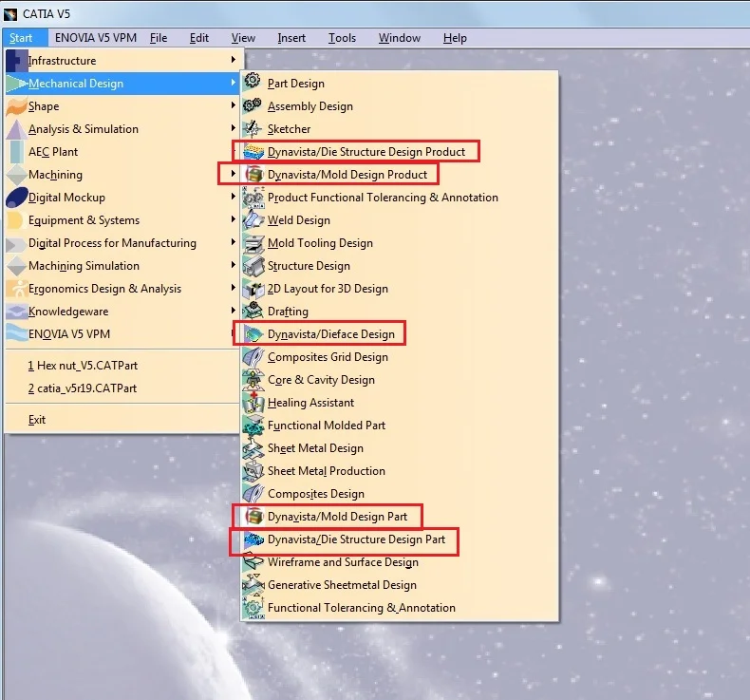Expand the Digital Process for Manufacturing arrow
The image size is (750, 700).
point(233,241)
